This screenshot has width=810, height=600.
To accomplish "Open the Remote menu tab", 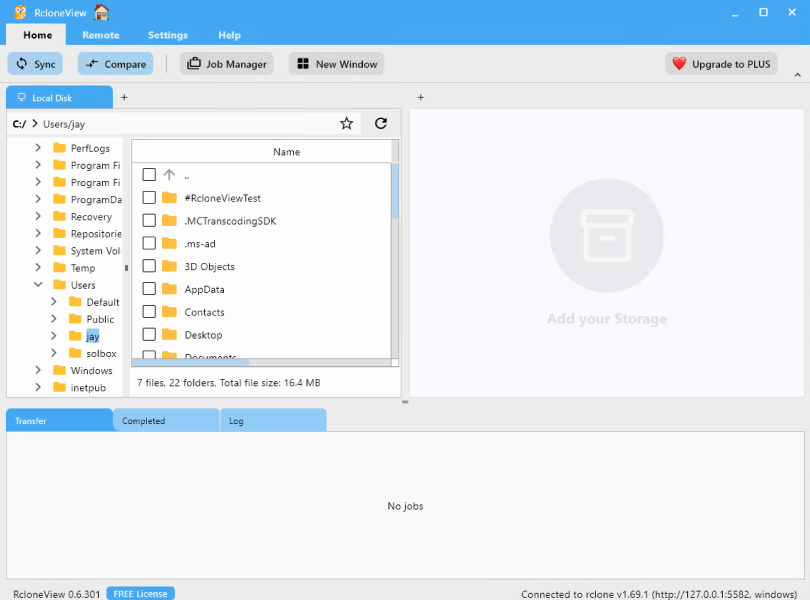I will click(101, 35).
